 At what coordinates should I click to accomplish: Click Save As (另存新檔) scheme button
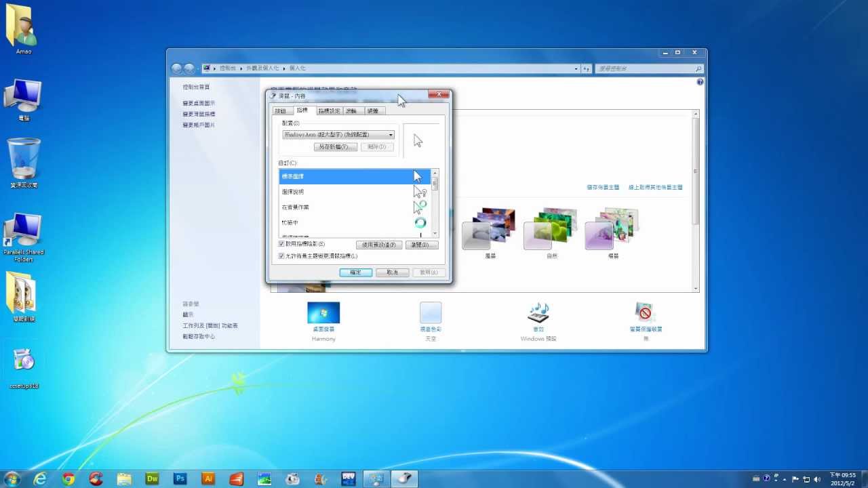click(336, 146)
